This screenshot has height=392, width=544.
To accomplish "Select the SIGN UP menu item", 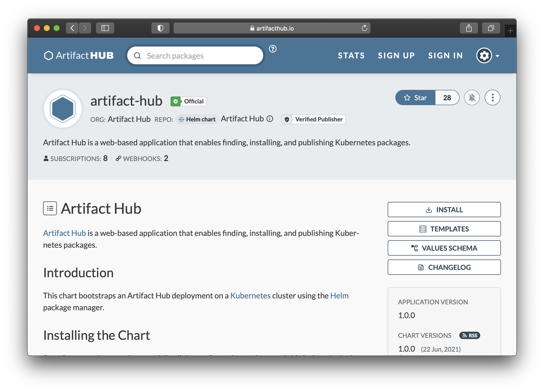I will tap(396, 55).
